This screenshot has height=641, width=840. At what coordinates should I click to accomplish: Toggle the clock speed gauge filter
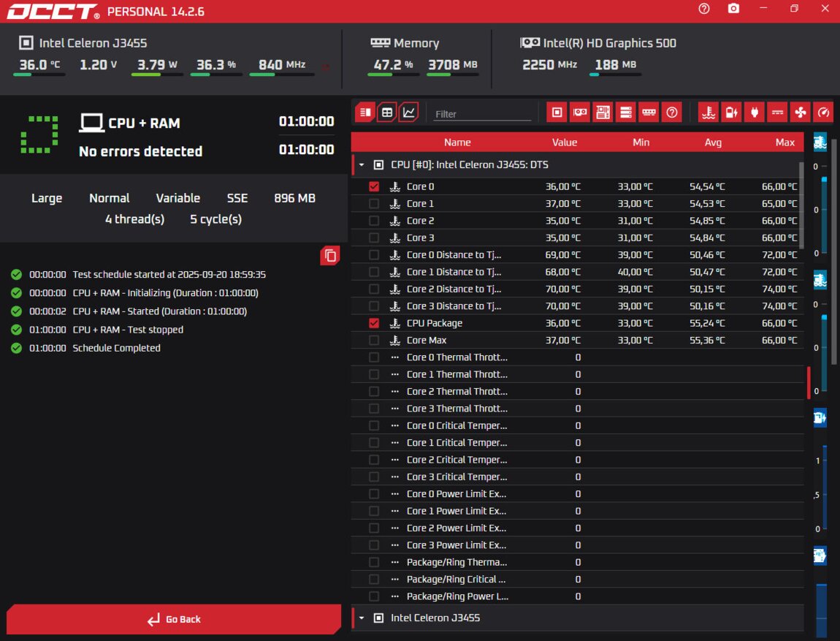coord(822,112)
